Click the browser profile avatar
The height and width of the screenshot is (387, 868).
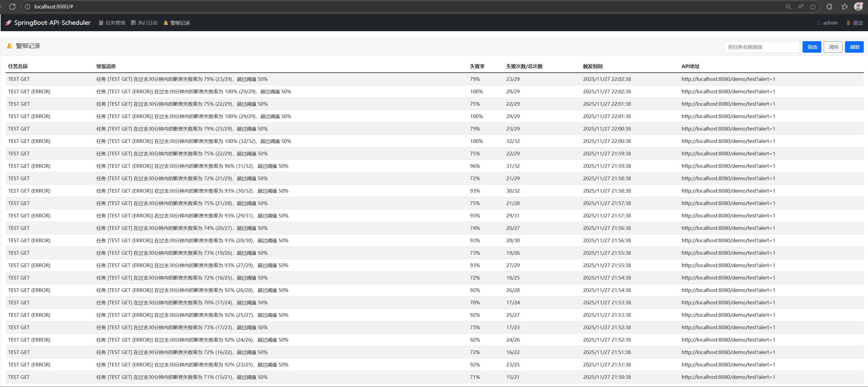pyautogui.click(x=858, y=6)
